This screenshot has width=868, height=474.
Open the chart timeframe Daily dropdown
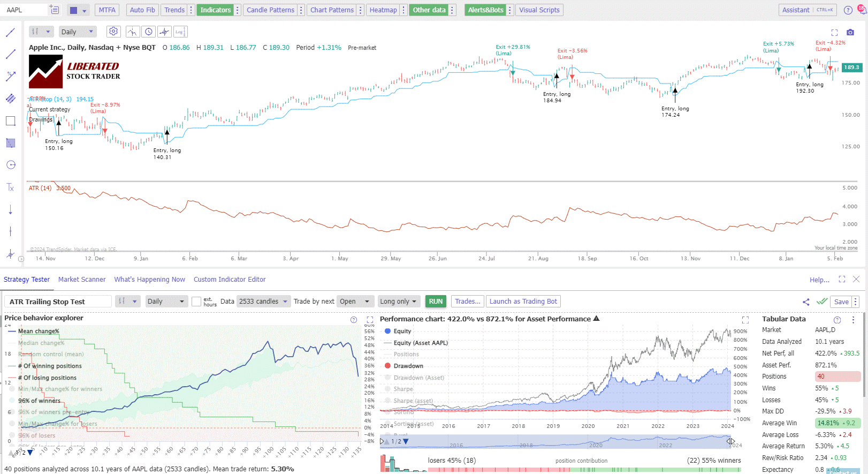pos(78,32)
